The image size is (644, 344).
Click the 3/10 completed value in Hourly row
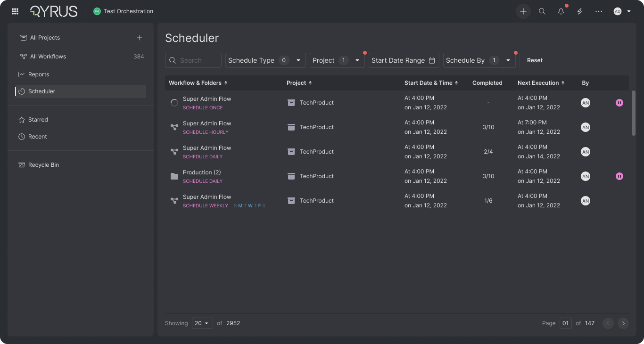click(x=488, y=127)
